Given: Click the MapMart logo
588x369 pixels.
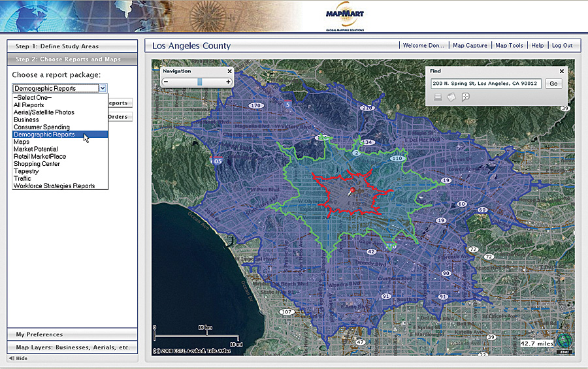Looking at the screenshot, I should pos(344,16).
